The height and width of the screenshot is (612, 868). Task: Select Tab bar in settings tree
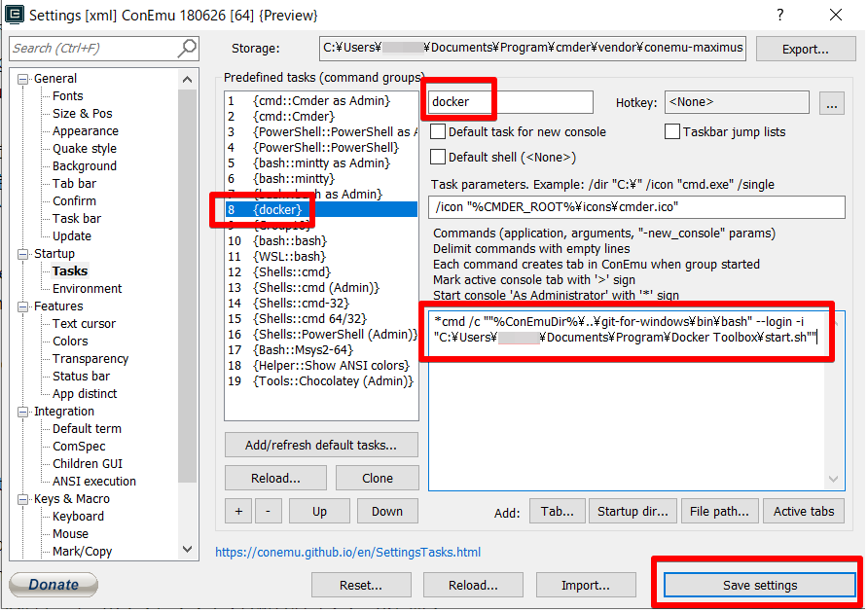(74, 184)
